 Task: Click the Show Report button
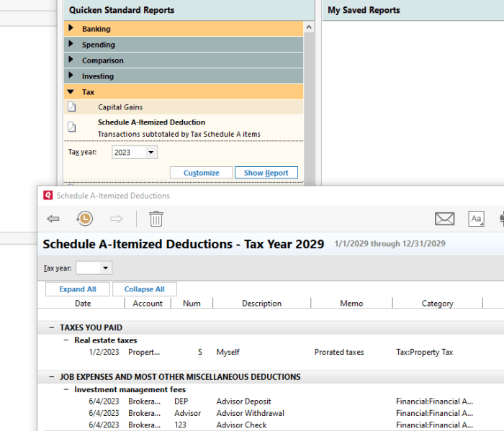click(x=266, y=173)
